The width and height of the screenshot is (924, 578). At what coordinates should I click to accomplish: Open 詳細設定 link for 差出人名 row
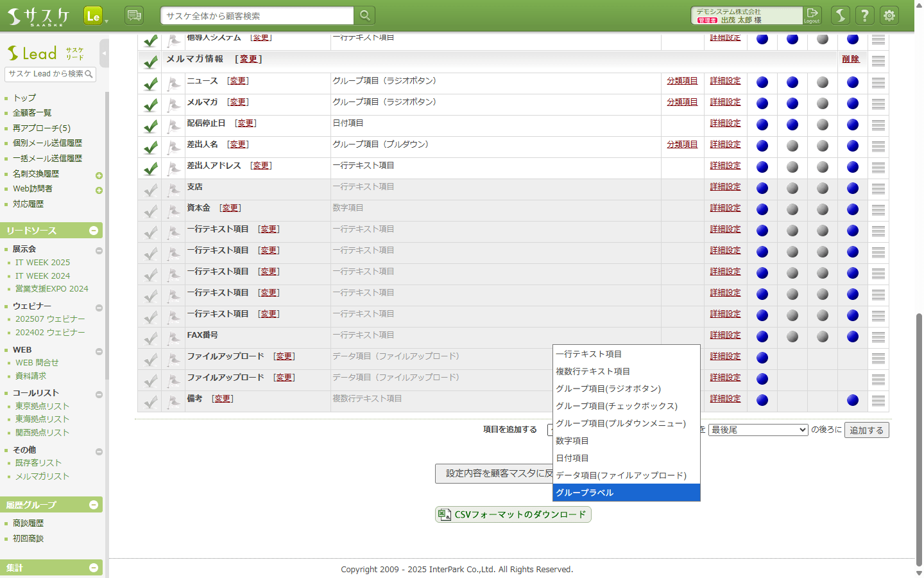[x=725, y=144]
